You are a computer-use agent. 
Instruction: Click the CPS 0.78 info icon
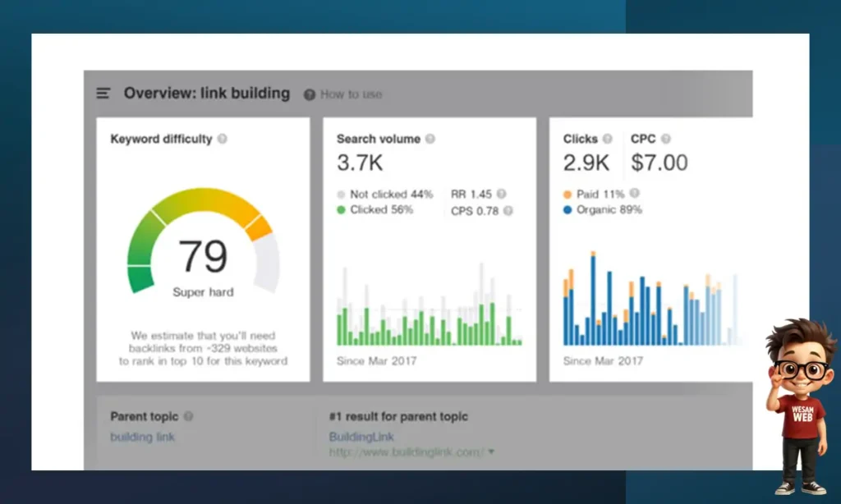(508, 211)
